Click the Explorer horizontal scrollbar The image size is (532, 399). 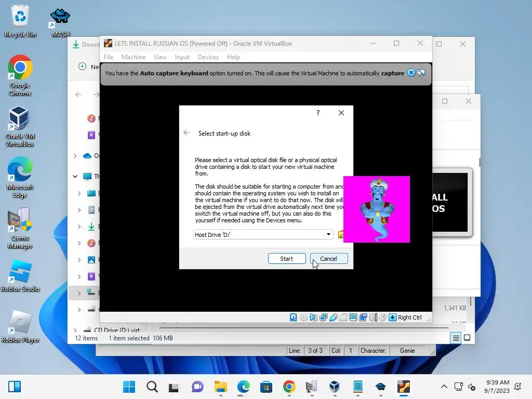[303, 328]
